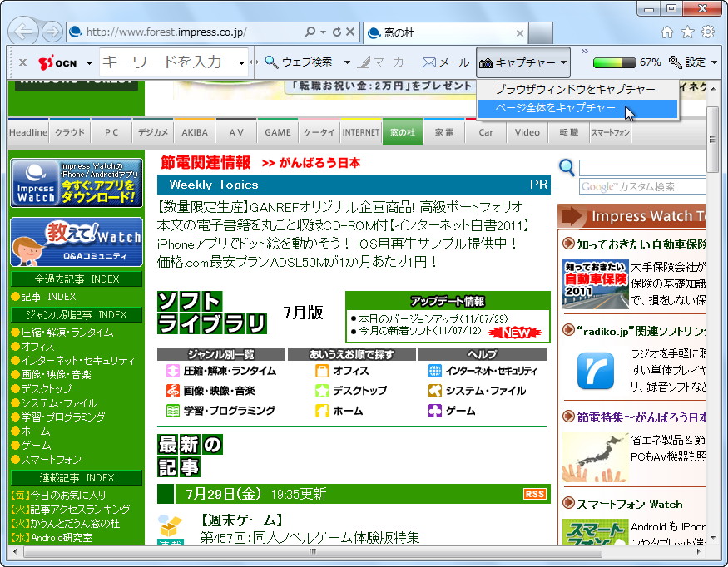Screen dimensions: 728x567
Task: Open the オフィス category icon in library
Action: coord(322,371)
